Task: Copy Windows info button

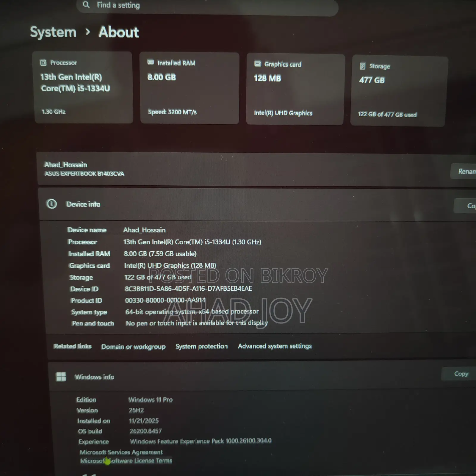Action: (x=459, y=374)
